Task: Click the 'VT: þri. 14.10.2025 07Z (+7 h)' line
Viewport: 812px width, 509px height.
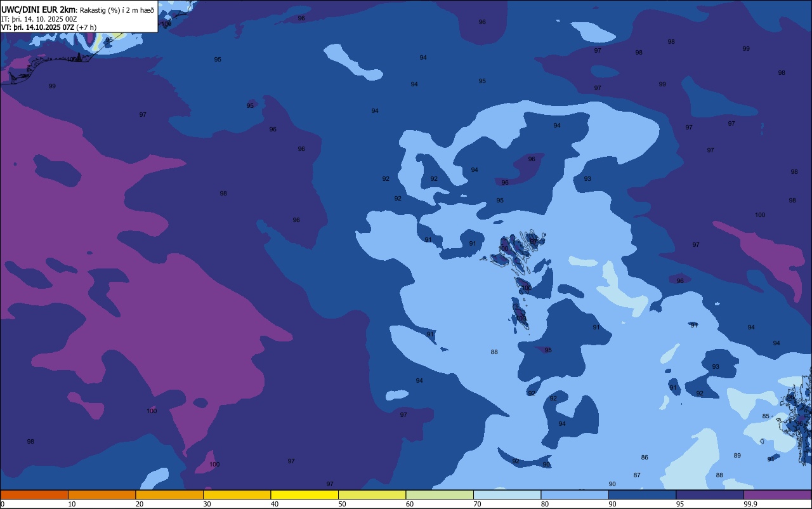Action: pyautogui.click(x=49, y=27)
